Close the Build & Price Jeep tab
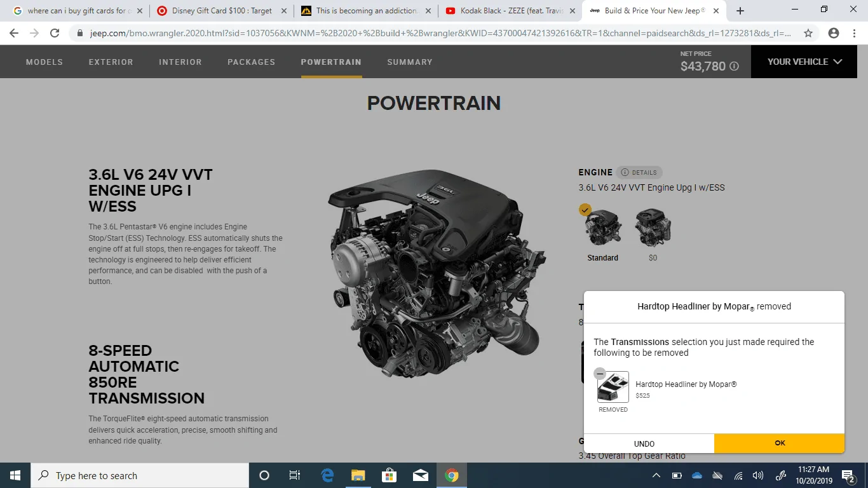 (x=716, y=11)
